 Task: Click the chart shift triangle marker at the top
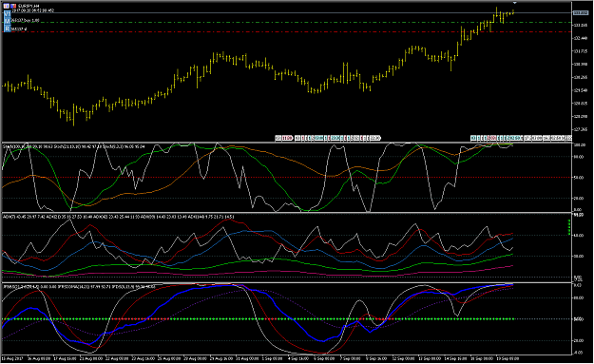(514, 3)
